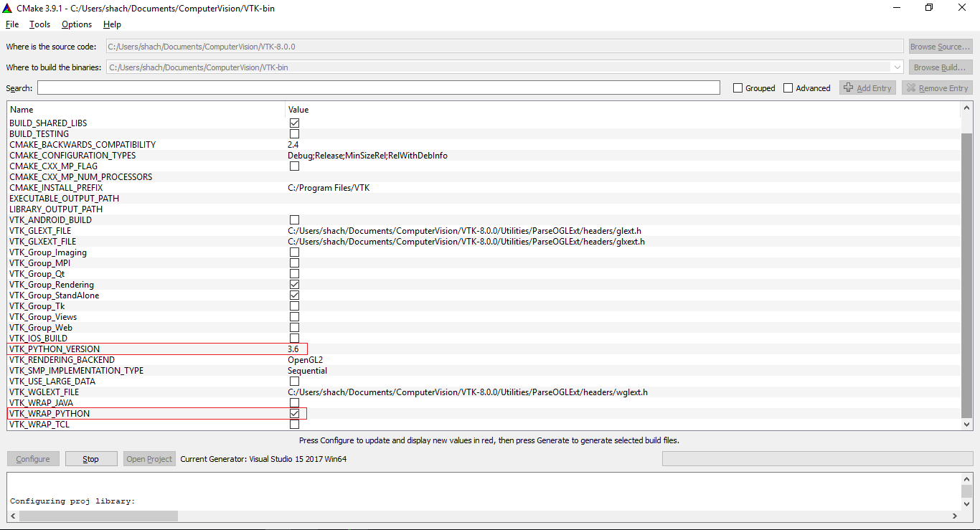Image resolution: width=980 pixels, height=530 pixels.
Task: Disable BUILD_SHARED_LIBS
Action: coord(294,123)
